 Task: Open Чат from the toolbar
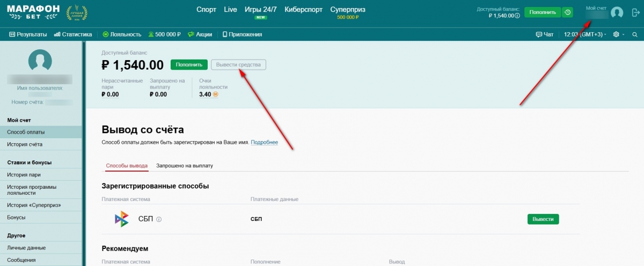pyautogui.click(x=544, y=34)
